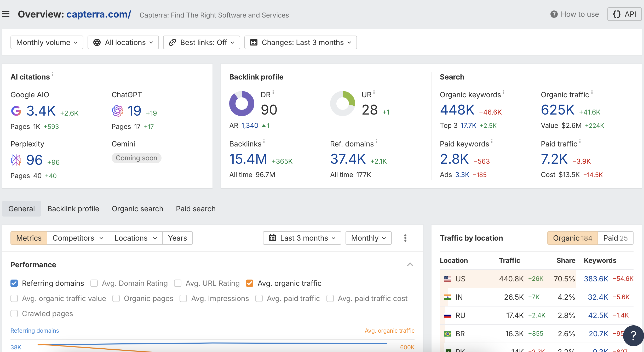Click the DR info icon
This screenshot has width=644, height=352.
coord(273,92)
